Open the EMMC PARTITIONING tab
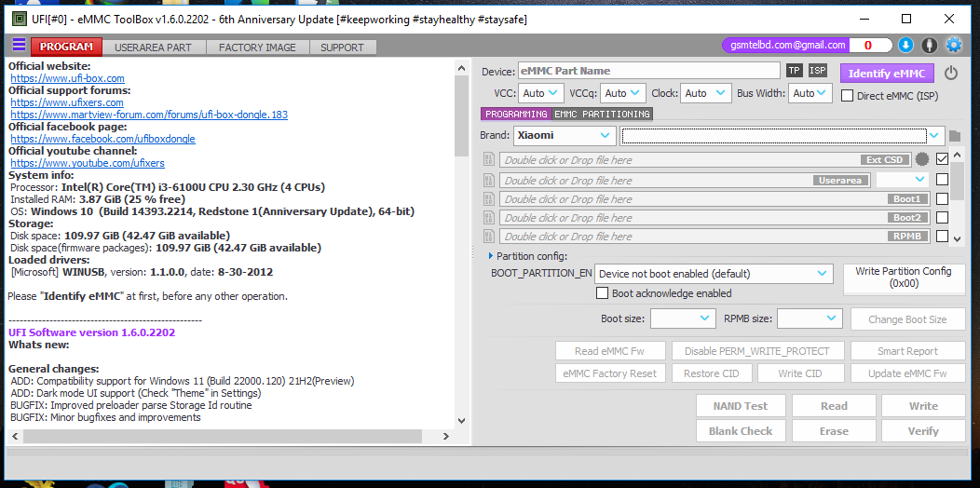The image size is (980, 488). 602,114
